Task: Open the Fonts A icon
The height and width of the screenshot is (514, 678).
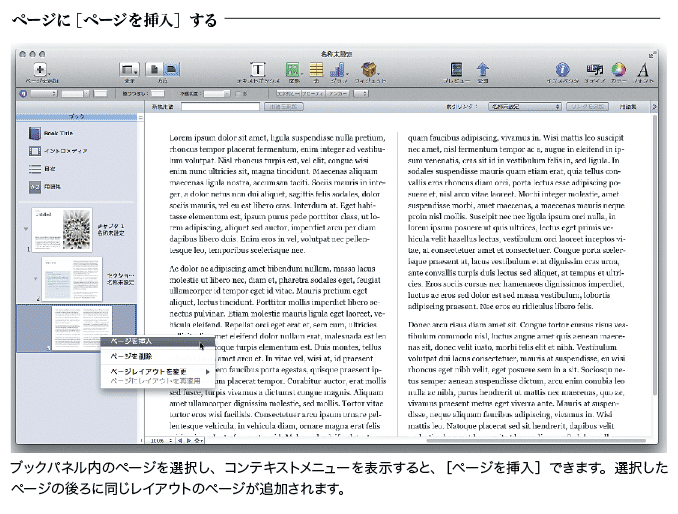Action: (643, 70)
